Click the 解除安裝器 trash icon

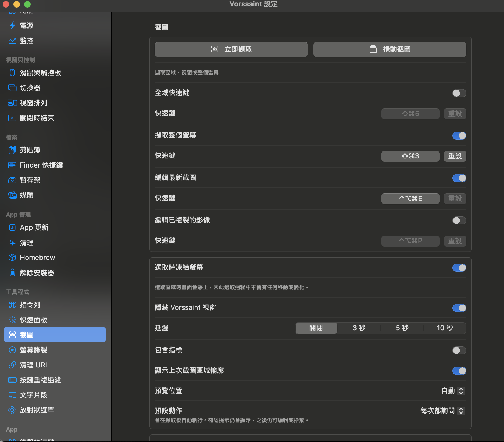(x=12, y=273)
